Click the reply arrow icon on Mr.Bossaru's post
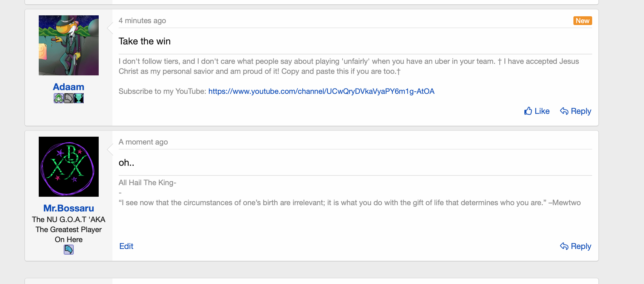 click(x=564, y=246)
